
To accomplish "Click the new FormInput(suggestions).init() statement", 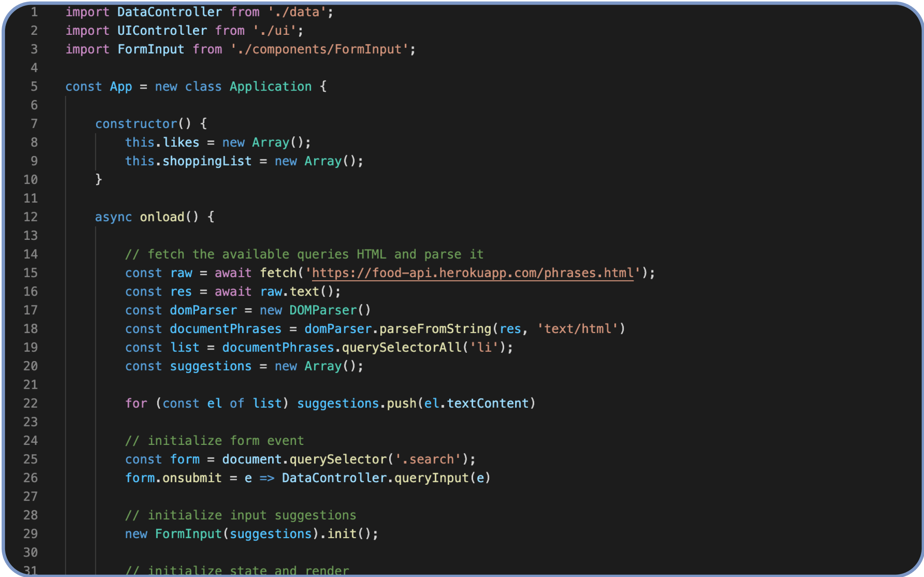I will point(252,533).
